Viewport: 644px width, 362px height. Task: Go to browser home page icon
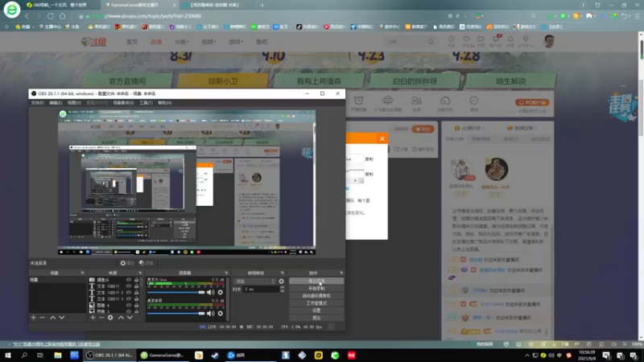click(x=63, y=16)
